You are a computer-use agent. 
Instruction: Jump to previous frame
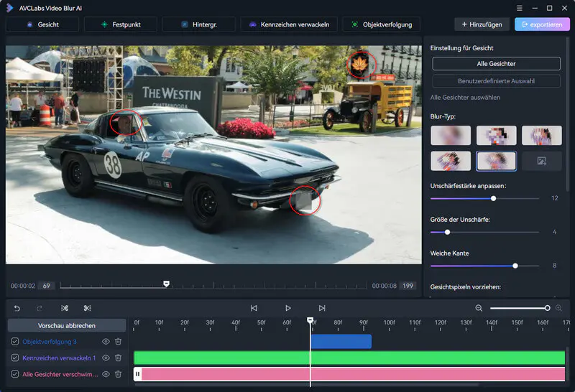254,308
